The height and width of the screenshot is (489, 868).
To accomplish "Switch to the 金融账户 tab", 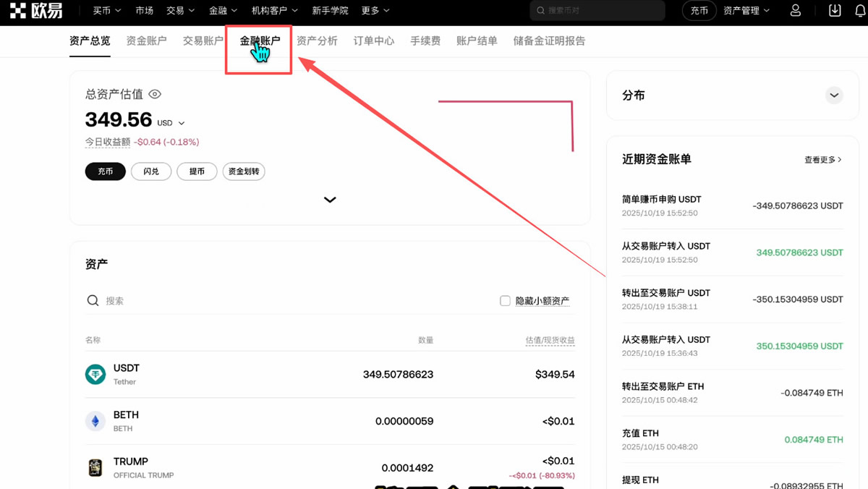I will click(x=258, y=41).
